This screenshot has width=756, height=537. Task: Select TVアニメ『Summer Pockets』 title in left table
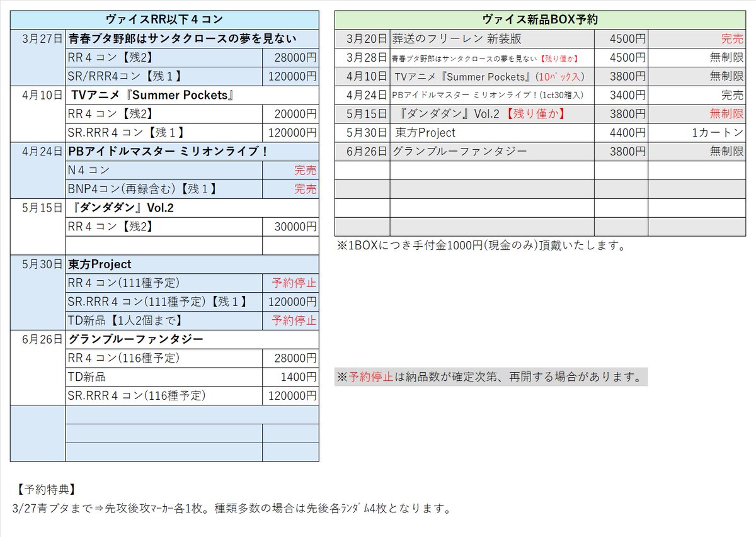point(192,96)
